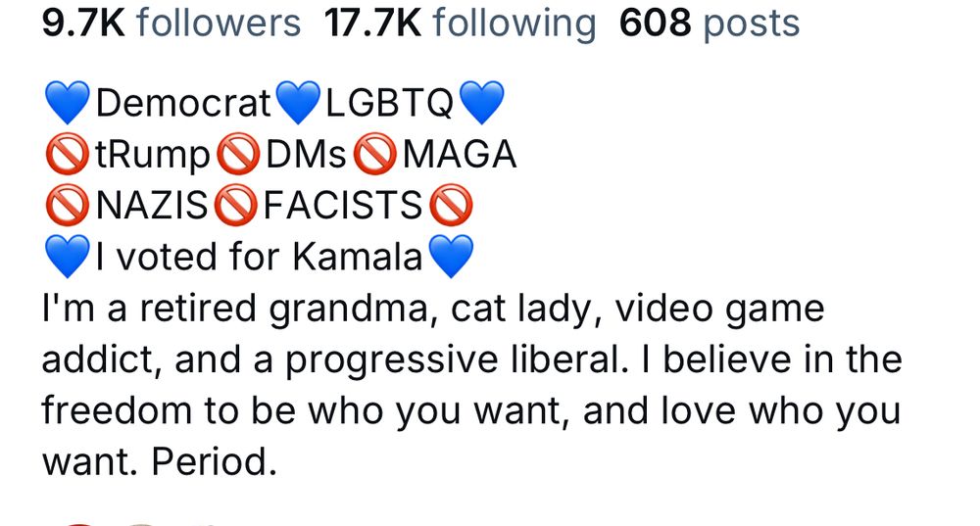Click the prohibited sign before NAZIS
980x526 pixels.
click(x=68, y=205)
